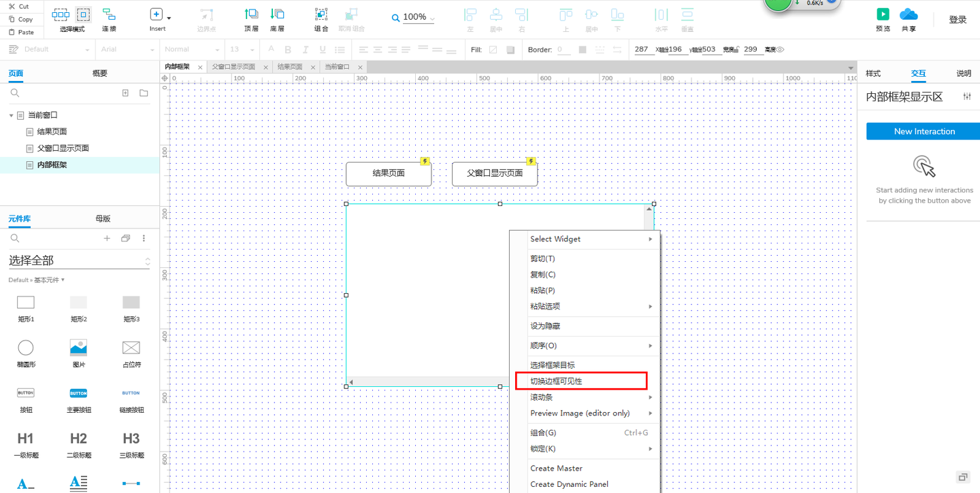The image size is (980, 493).
Task: Open the interaction settings sliders icon
Action: click(x=967, y=97)
